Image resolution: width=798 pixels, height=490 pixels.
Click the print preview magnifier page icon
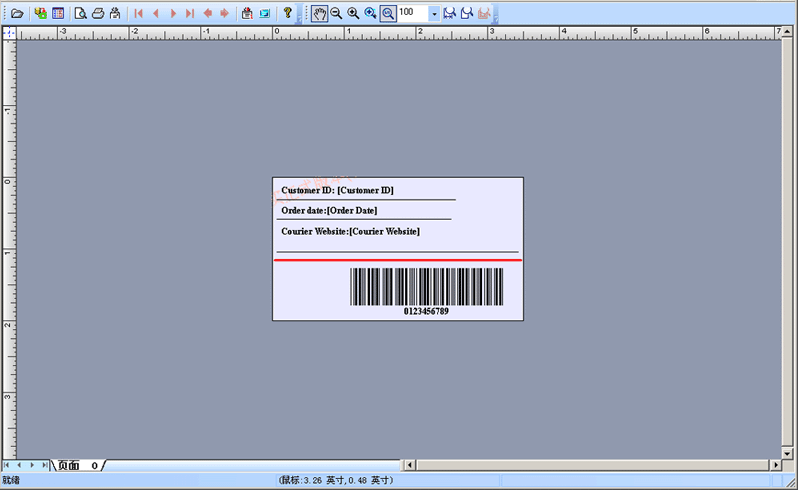point(80,13)
